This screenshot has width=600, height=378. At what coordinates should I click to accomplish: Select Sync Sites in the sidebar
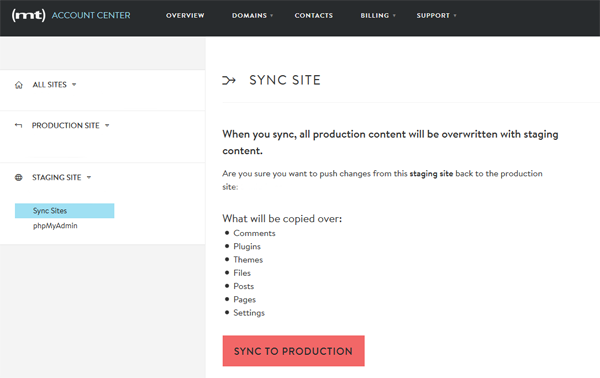point(65,211)
